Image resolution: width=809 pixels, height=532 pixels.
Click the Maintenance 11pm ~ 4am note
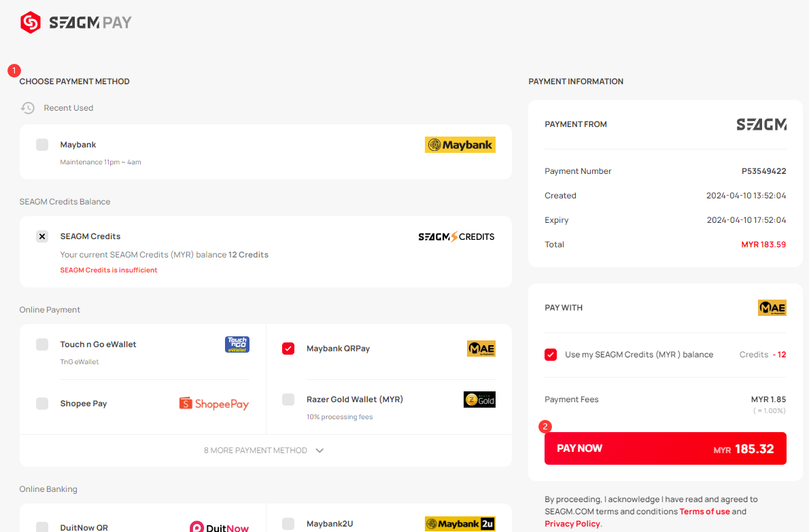(x=101, y=162)
